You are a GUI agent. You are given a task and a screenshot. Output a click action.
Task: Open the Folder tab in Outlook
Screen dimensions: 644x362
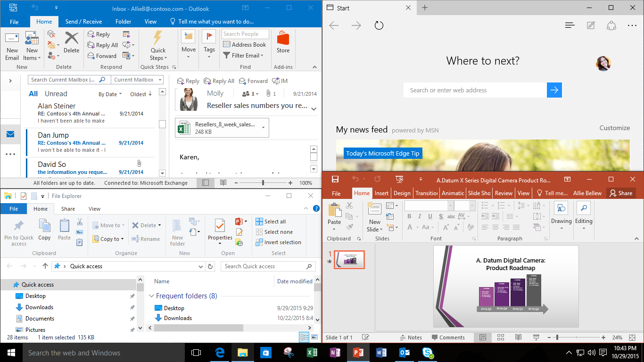pyautogui.click(x=123, y=21)
